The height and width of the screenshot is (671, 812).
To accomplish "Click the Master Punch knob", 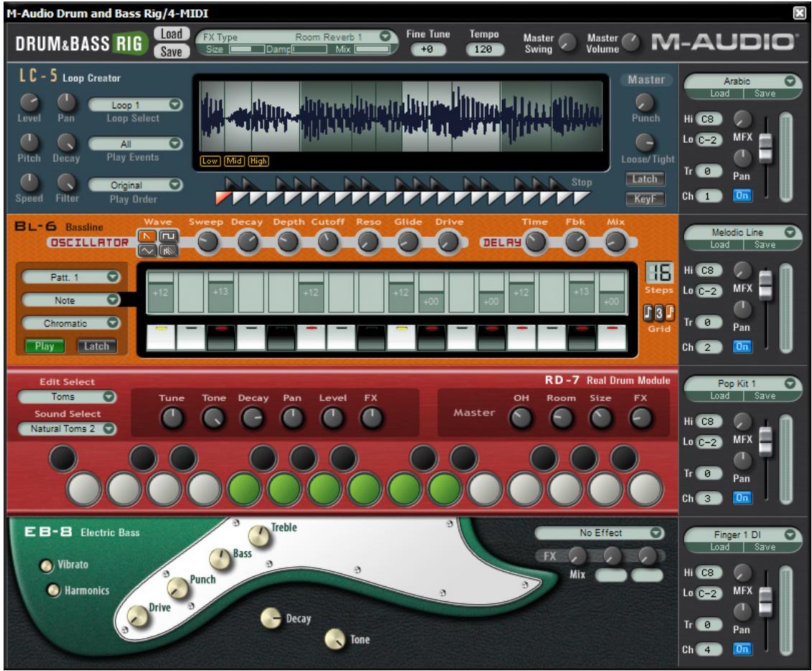I will 645,103.
